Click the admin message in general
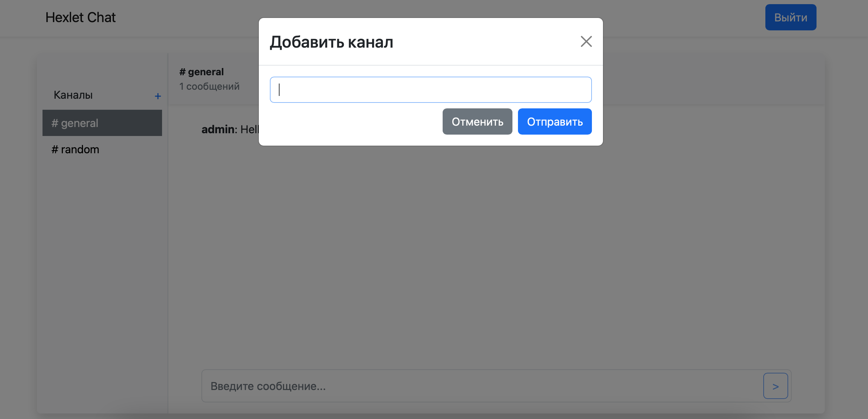The width and height of the screenshot is (868, 419). 228,129
